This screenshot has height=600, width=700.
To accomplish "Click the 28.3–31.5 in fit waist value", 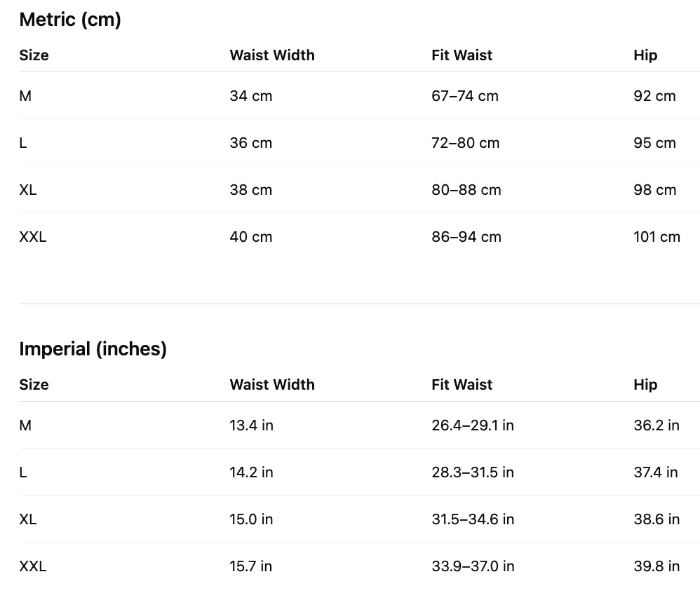I will [x=473, y=472].
